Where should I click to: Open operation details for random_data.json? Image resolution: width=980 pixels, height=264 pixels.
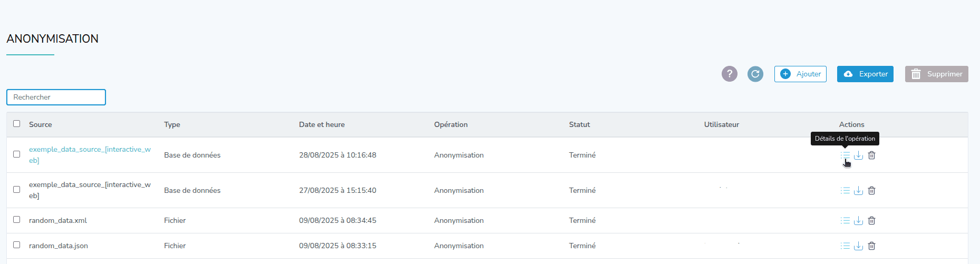[845, 246]
